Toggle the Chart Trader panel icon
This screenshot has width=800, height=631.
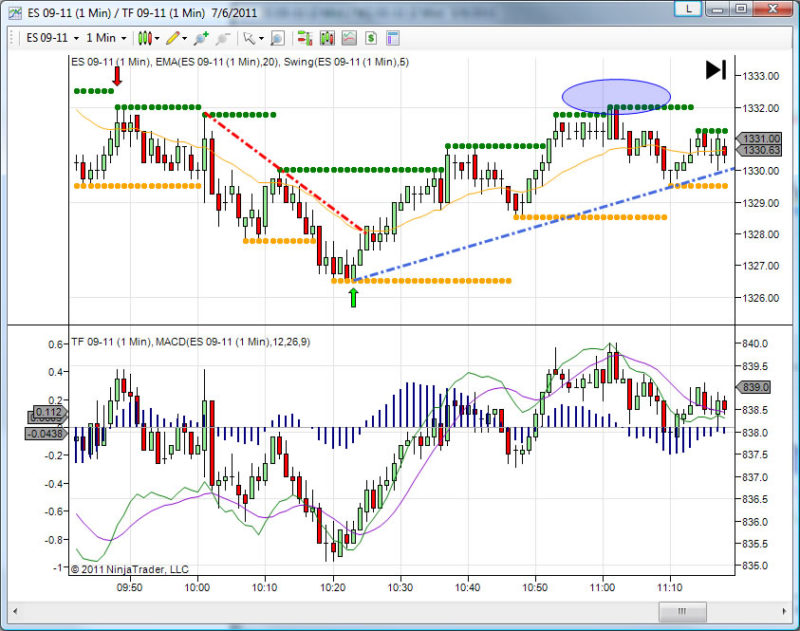pos(392,38)
